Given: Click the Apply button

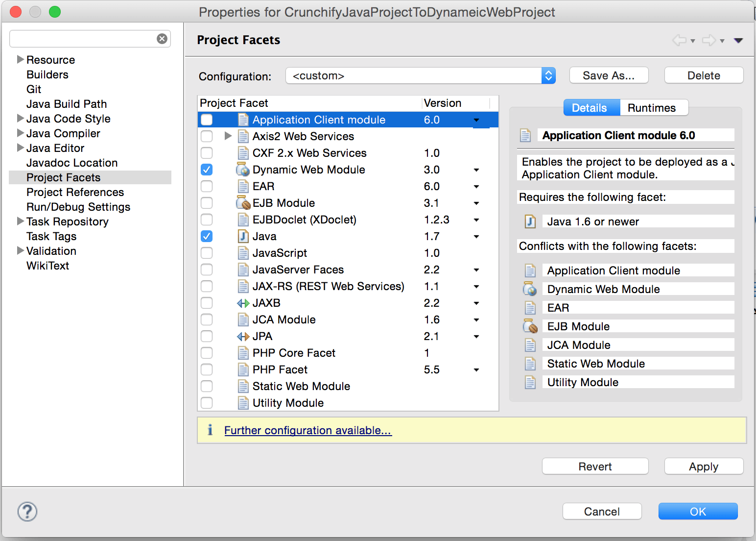Looking at the screenshot, I should point(703,466).
